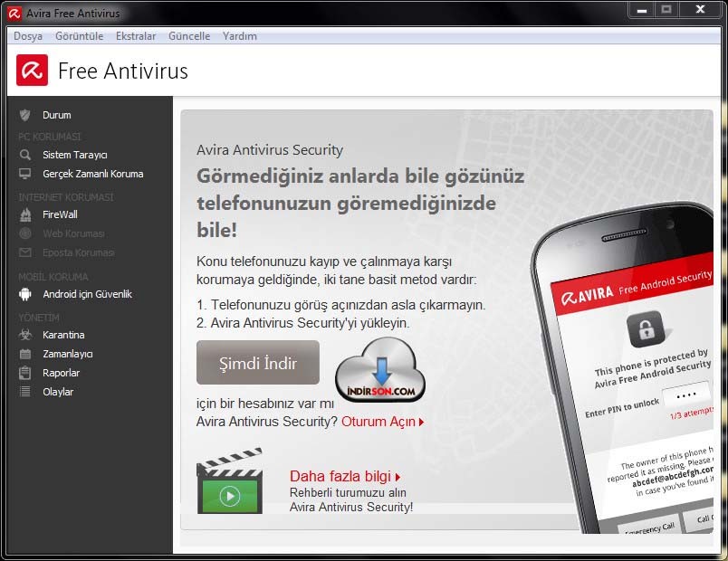Screen dimensions: 728x561
Task: Click the Şimdi İndir button
Action: 258,363
